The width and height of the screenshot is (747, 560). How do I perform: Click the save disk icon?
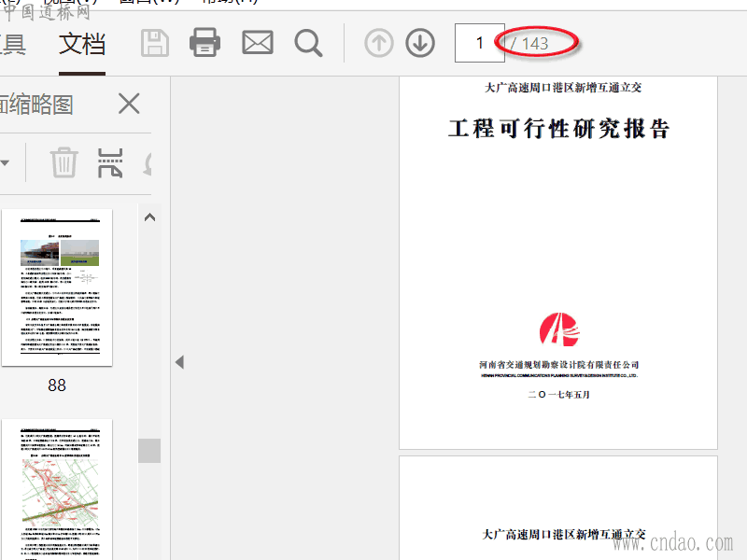point(155,43)
